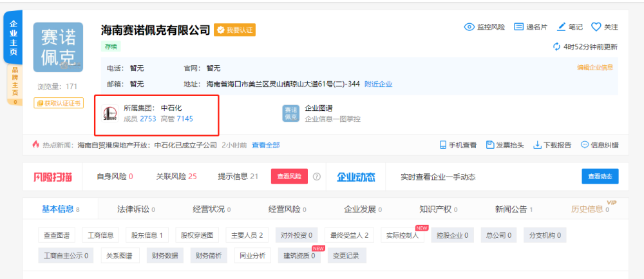Click the 监控风险 eye icon
This screenshot has height=279, width=644.
[x=469, y=27]
